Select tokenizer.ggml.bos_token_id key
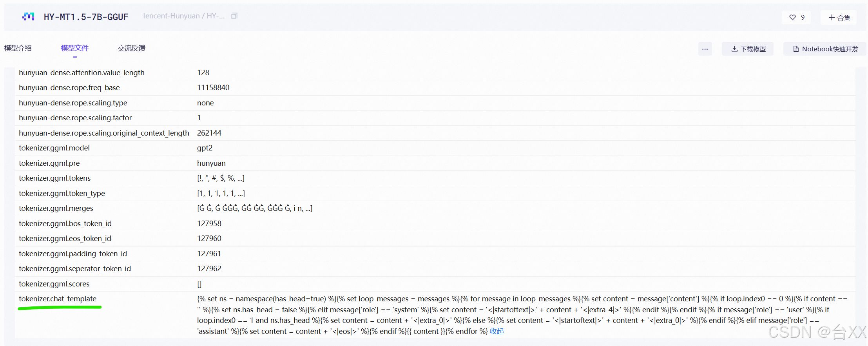 tap(65, 223)
